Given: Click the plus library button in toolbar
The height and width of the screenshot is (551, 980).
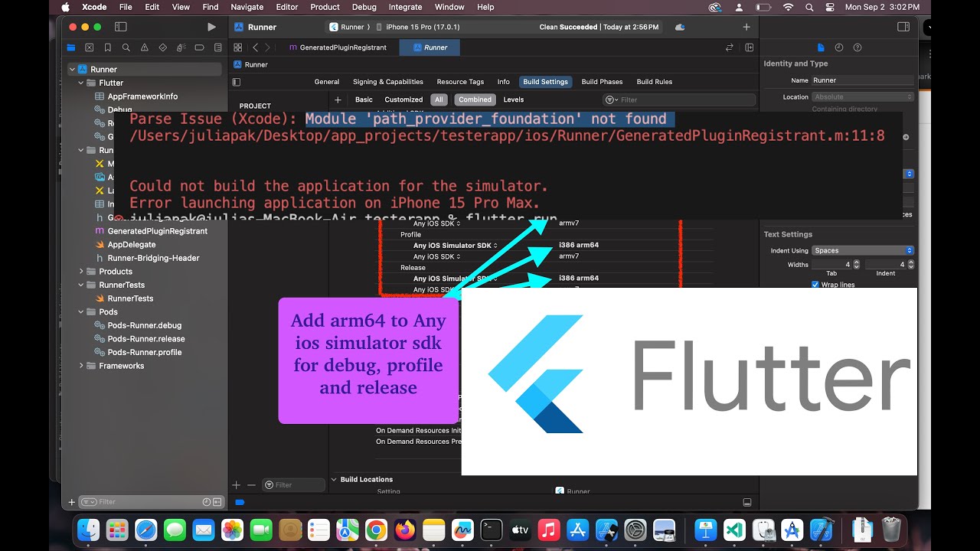Looking at the screenshot, I should [x=746, y=27].
